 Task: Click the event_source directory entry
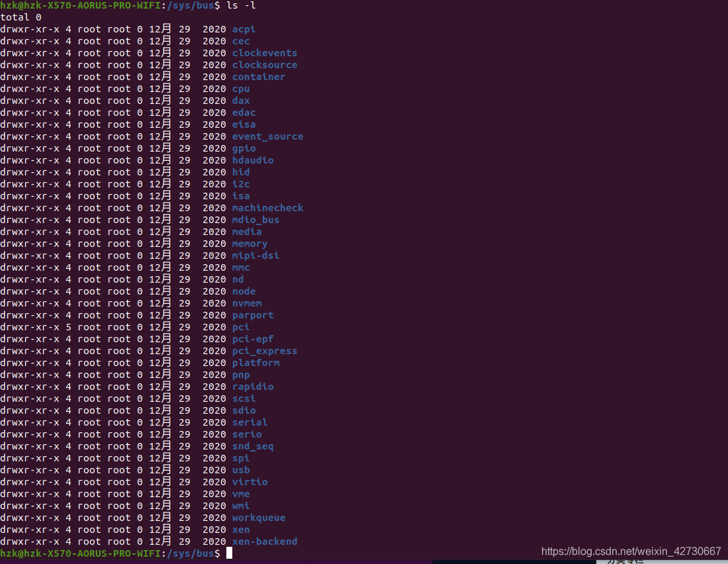(x=267, y=136)
